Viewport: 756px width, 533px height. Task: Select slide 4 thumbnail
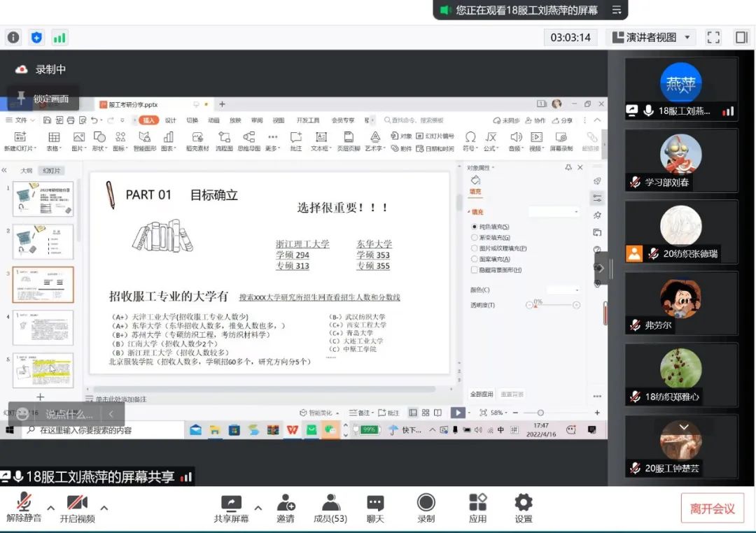[43, 327]
